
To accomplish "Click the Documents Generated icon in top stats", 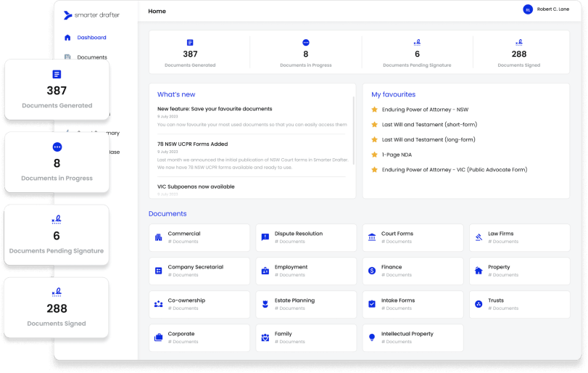I will [190, 43].
